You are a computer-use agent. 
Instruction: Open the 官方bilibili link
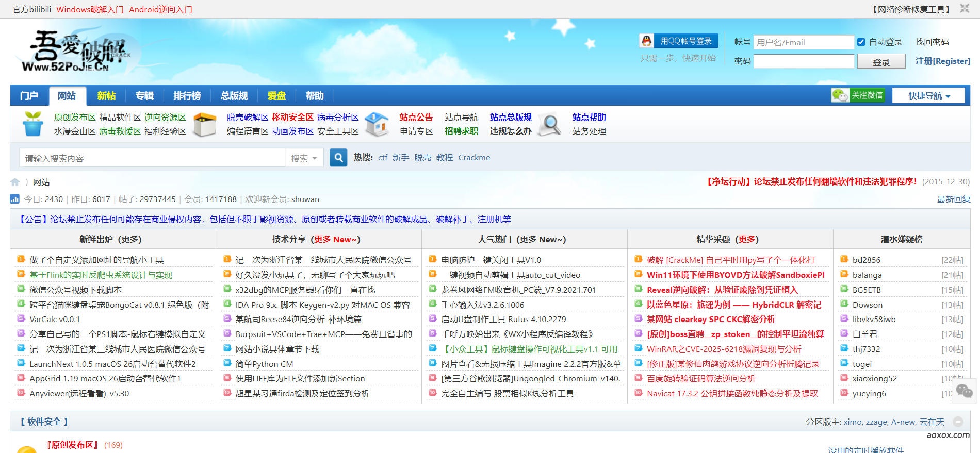tap(31, 9)
